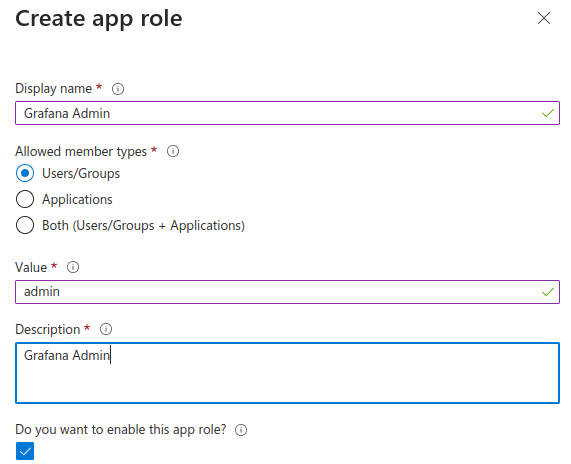Show info for enabling this app role
This screenshot has width=571, height=464.
click(241, 430)
